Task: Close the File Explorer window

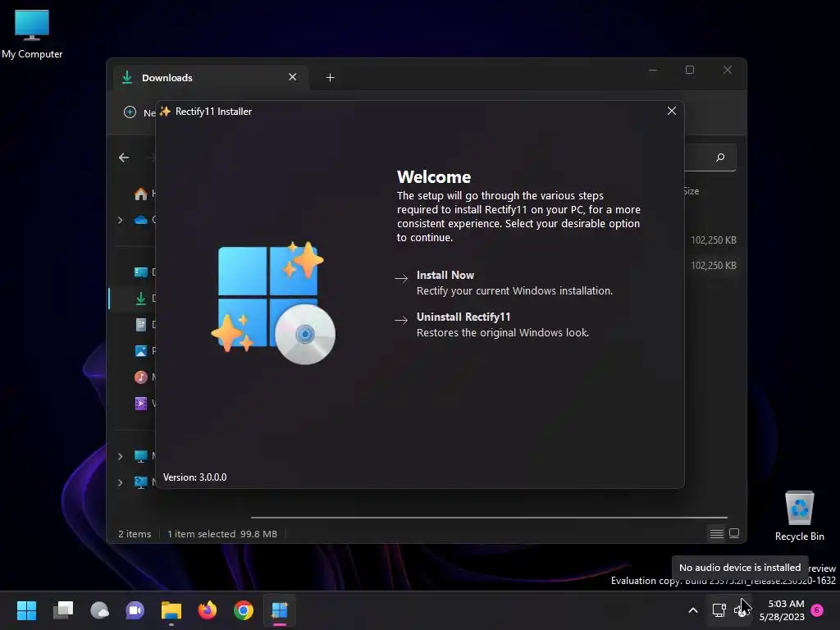Action: pos(728,71)
